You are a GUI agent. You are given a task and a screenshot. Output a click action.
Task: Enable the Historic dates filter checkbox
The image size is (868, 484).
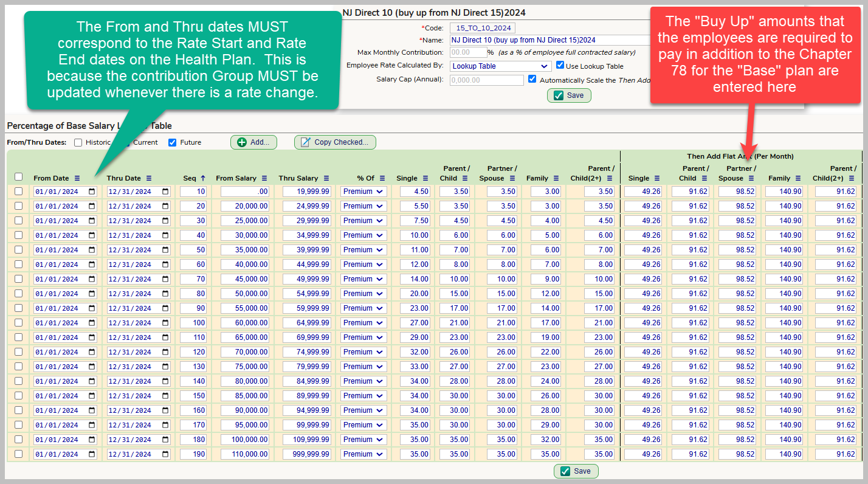point(78,142)
